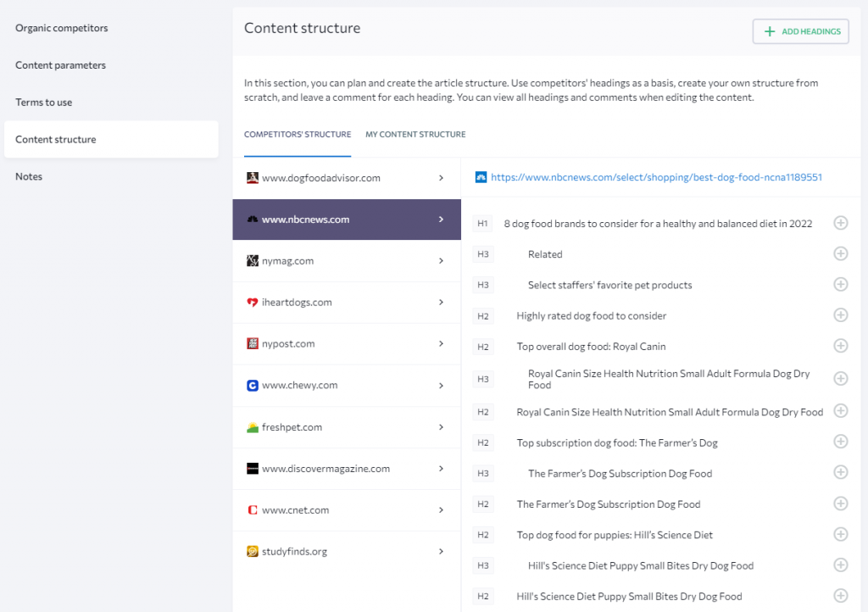Click the cnet.com red favicon
Viewport: 868px width, 612px height.
pos(253,510)
